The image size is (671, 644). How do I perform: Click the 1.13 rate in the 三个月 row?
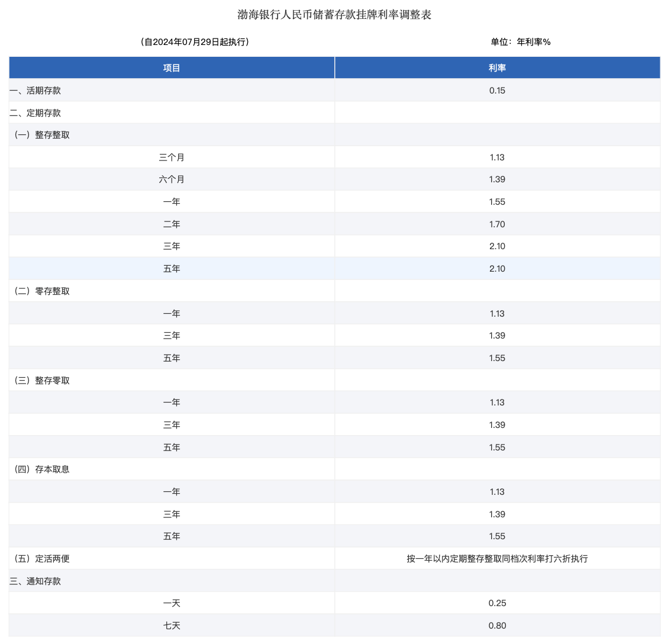coord(497,157)
